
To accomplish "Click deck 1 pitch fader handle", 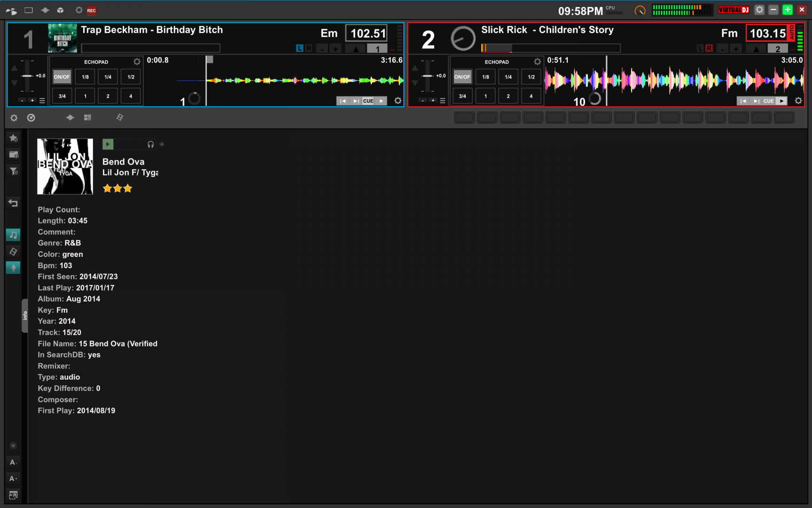I will pos(27,76).
